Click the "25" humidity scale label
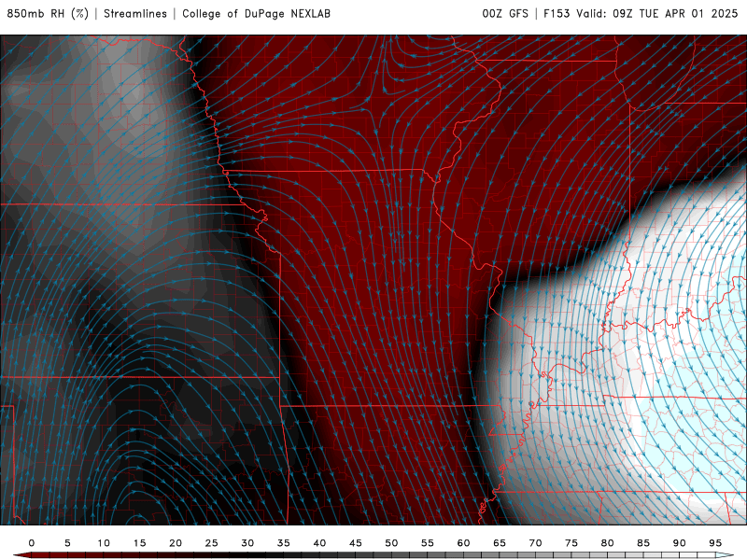747x560 pixels. click(x=212, y=543)
